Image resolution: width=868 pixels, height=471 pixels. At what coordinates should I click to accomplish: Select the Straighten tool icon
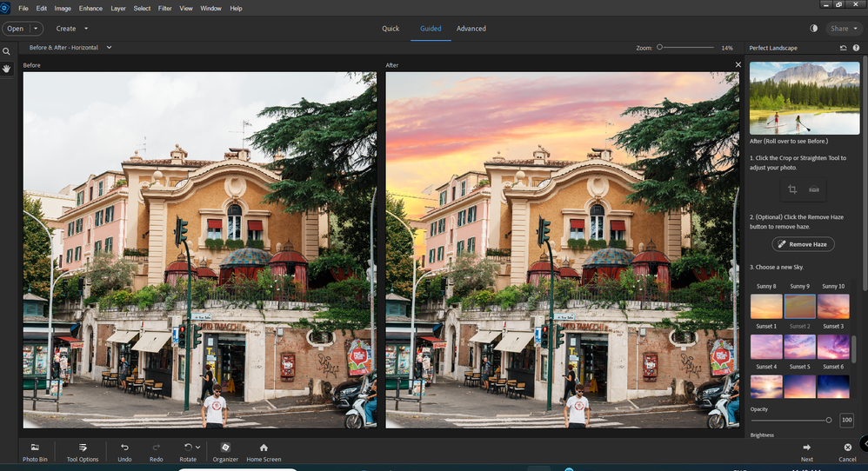click(x=814, y=189)
